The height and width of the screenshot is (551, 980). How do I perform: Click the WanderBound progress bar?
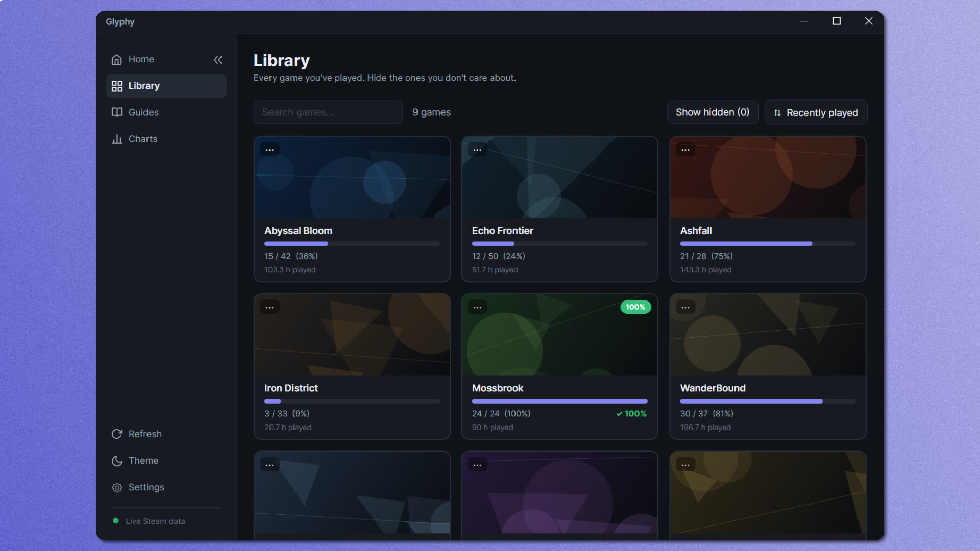[768, 402]
